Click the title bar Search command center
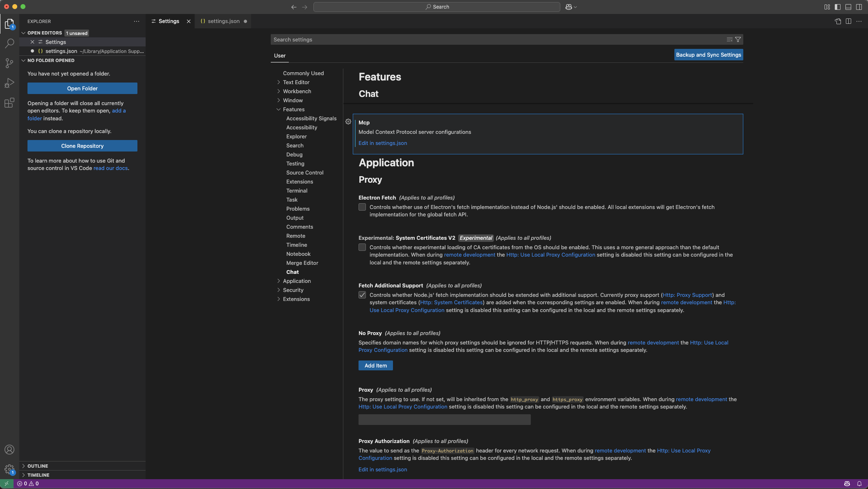Screen dimensions: 868x489 coord(436,7)
